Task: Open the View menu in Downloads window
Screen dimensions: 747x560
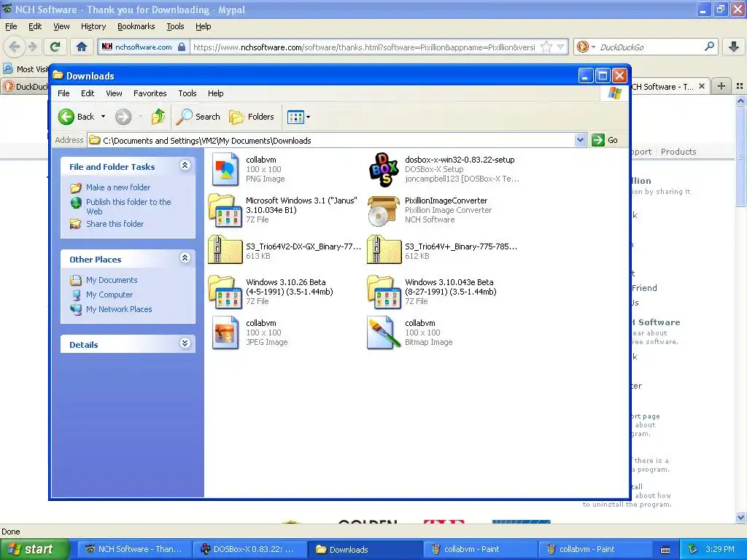Action: coord(114,93)
